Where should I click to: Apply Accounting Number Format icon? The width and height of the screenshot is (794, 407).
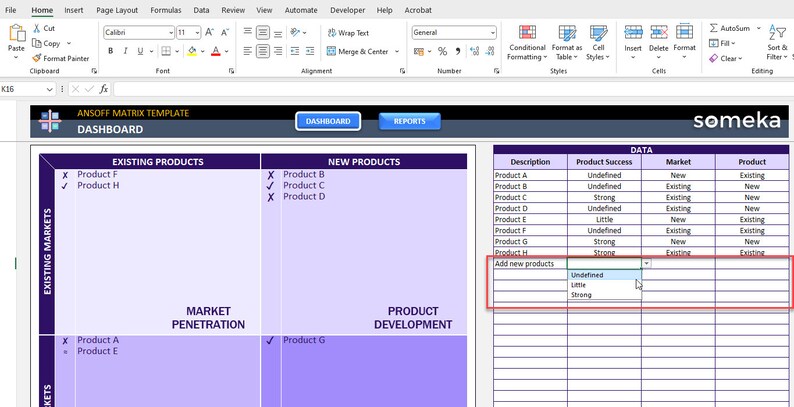pyautogui.click(x=418, y=51)
